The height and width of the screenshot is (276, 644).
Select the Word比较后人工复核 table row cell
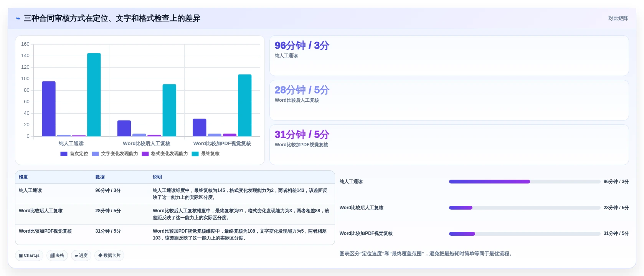coord(54,214)
